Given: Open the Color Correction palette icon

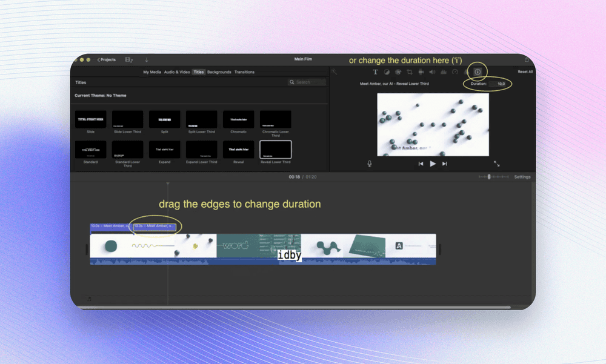Looking at the screenshot, I should pos(398,71).
